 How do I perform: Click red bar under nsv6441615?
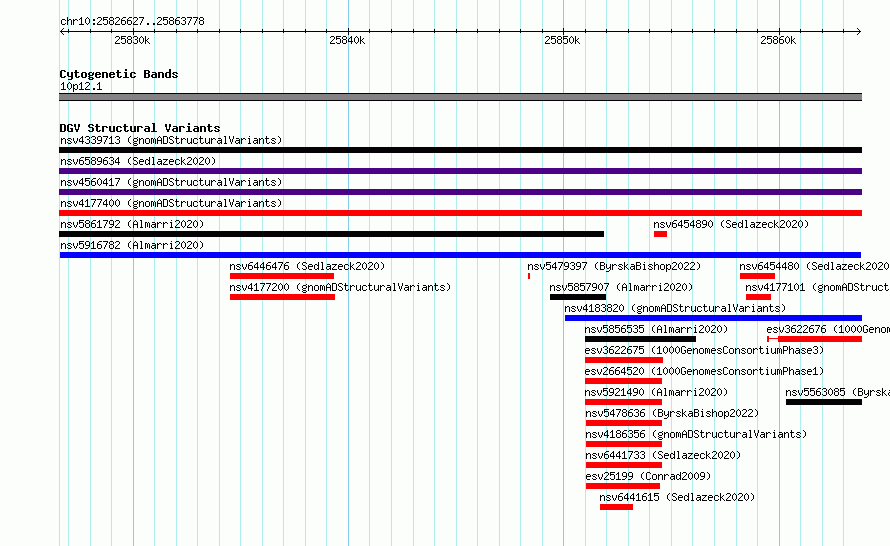616,507
